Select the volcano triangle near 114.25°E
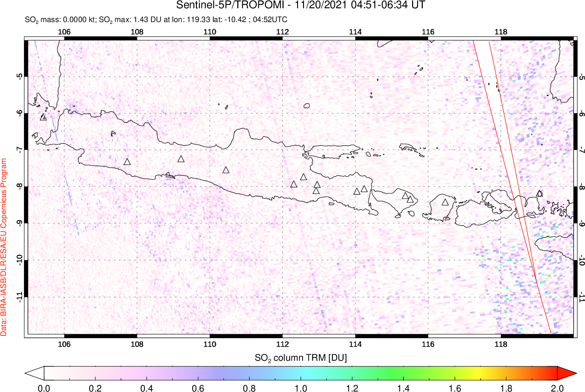This screenshot has height=392, width=585. pos(364,189)
